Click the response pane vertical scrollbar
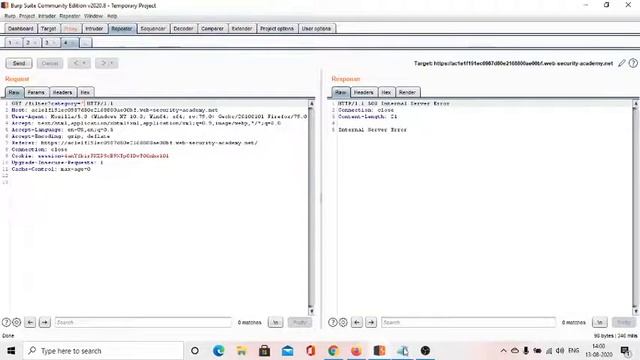The image size is (640, 360). (636, 207)
